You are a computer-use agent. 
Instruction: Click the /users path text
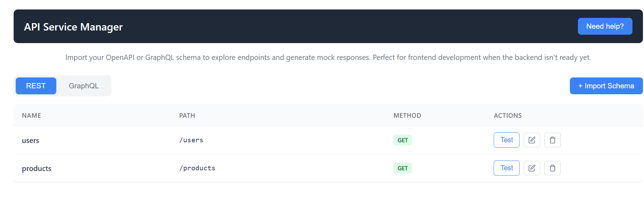click(x=191, y=140)
